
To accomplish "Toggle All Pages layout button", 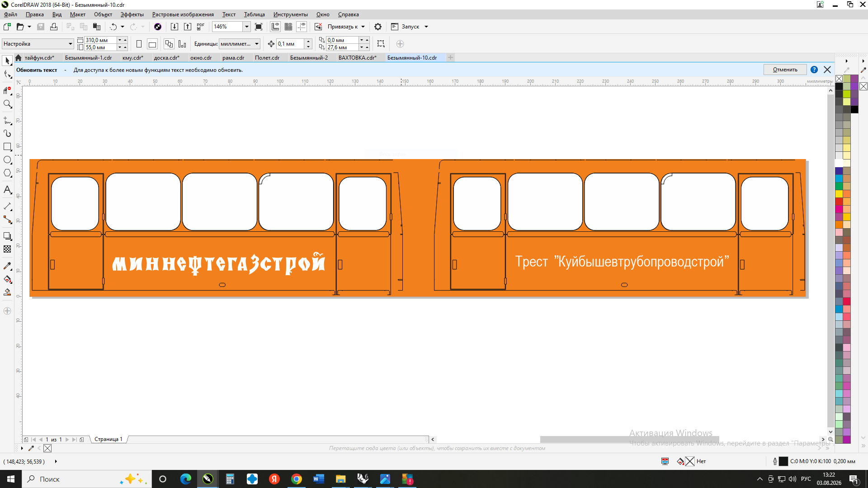I will pyautogui.click(x=169, y=44).
